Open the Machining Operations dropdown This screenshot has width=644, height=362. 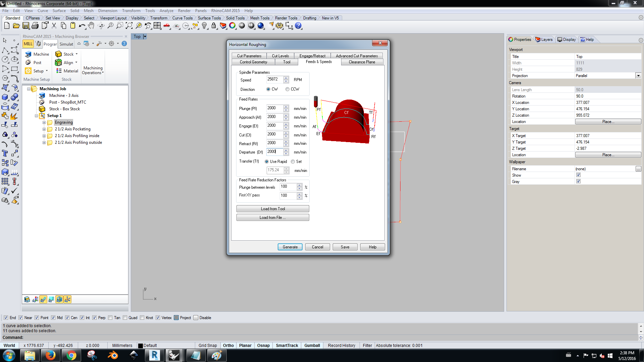[93, 70]
